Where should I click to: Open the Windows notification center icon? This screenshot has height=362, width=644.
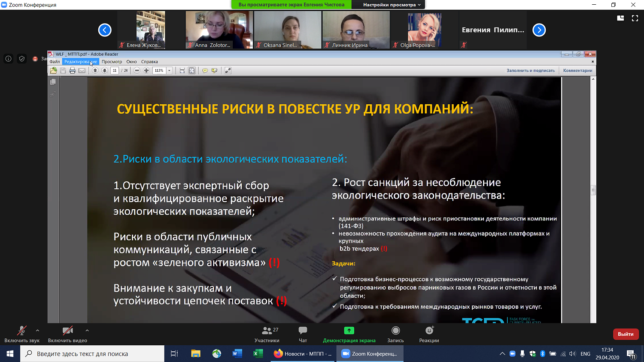(631, 354)
